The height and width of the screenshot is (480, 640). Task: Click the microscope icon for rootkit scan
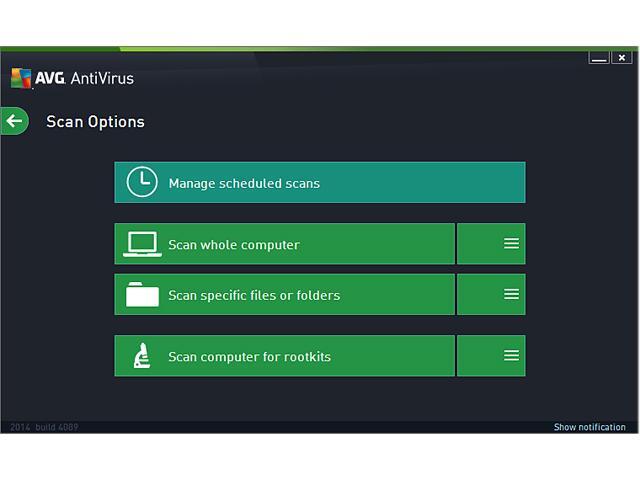click(x=142, y=356)
